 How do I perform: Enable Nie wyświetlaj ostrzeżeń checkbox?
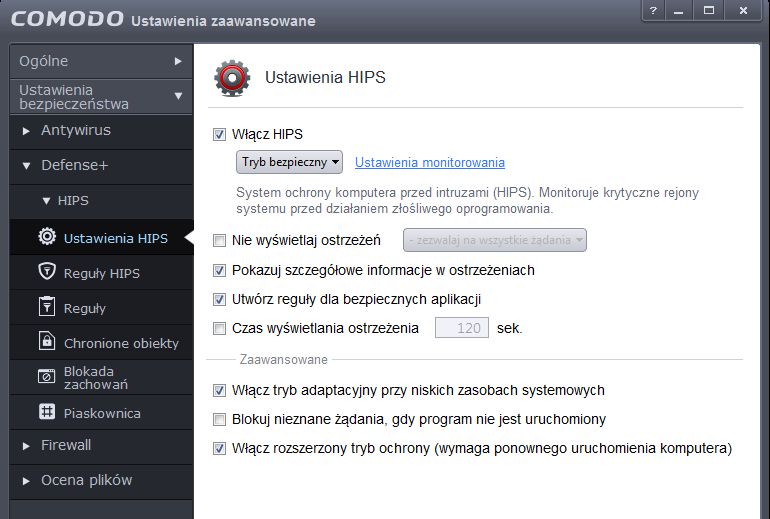[219, 241]
